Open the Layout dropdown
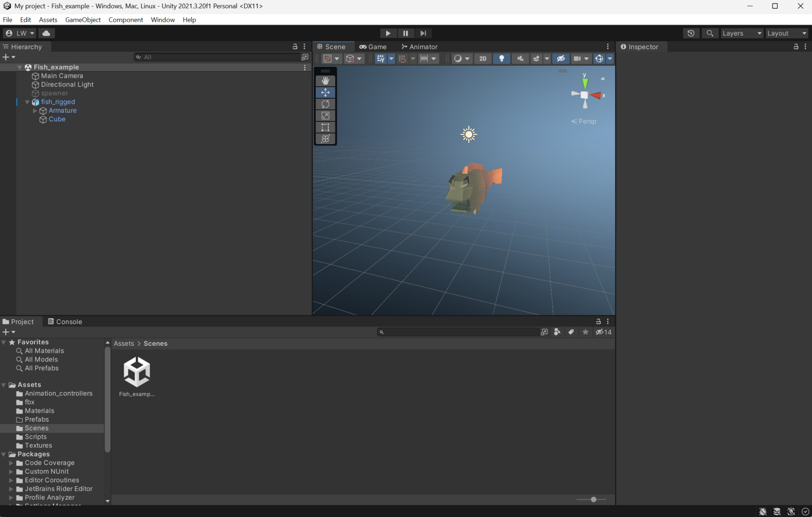 787,33
